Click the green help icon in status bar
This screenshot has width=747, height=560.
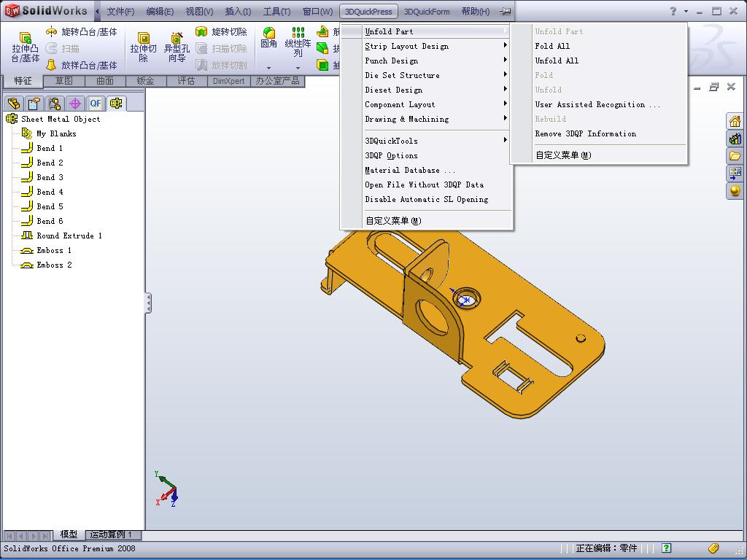[667, 548]
